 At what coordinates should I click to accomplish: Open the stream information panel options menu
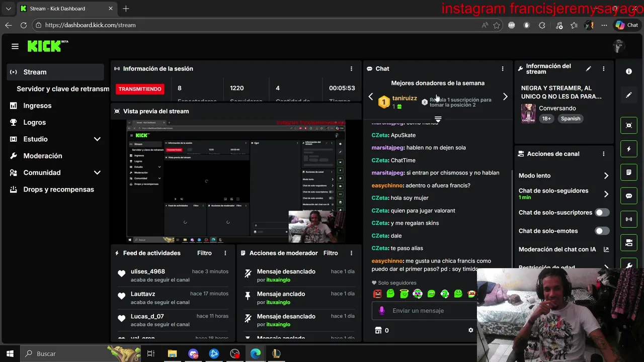[604, 69]
